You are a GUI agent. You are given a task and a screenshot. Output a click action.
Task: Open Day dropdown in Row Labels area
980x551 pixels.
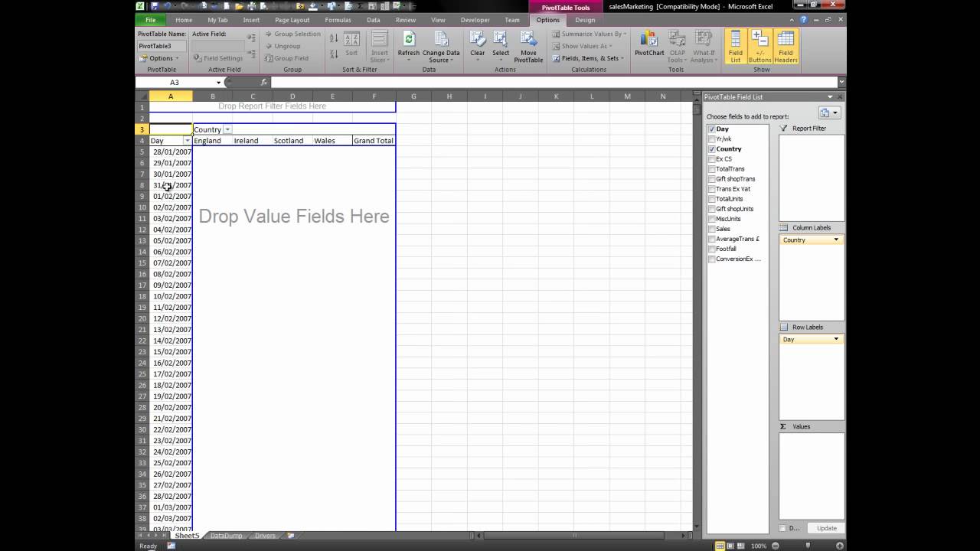(x=836, y=339)
